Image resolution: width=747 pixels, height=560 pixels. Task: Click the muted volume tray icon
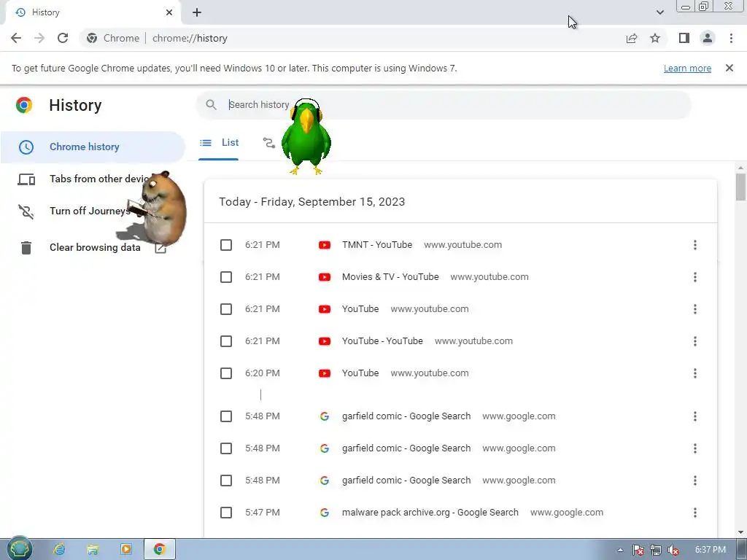pyautogui.click(x=673, y=550)
